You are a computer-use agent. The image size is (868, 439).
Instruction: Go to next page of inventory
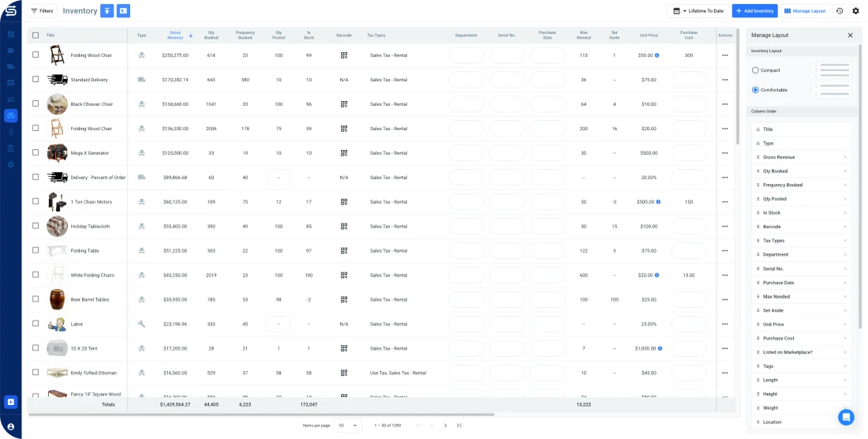pyautogui.click(x=445, y=426)
